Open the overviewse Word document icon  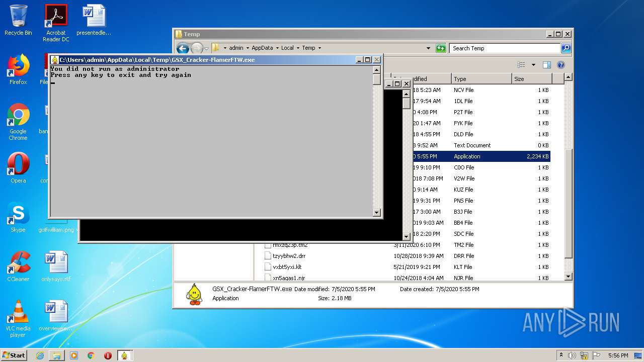[56, 316]
